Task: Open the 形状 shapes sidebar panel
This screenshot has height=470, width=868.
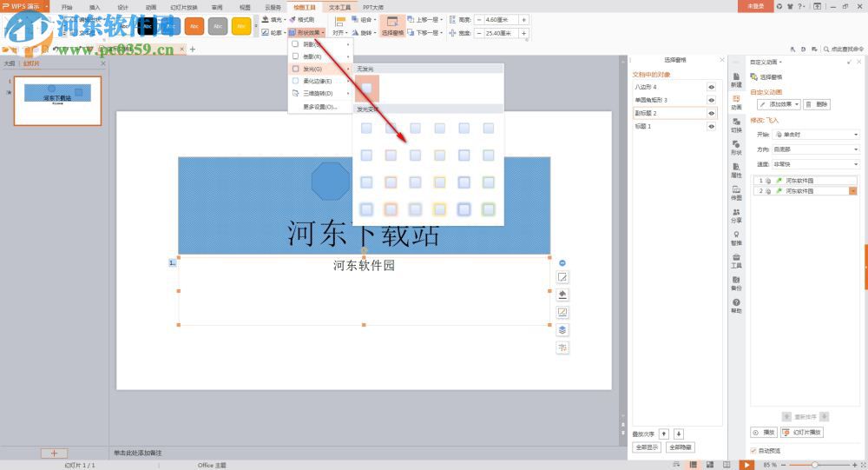Action: pyautogui.click(x=736, y=148)
